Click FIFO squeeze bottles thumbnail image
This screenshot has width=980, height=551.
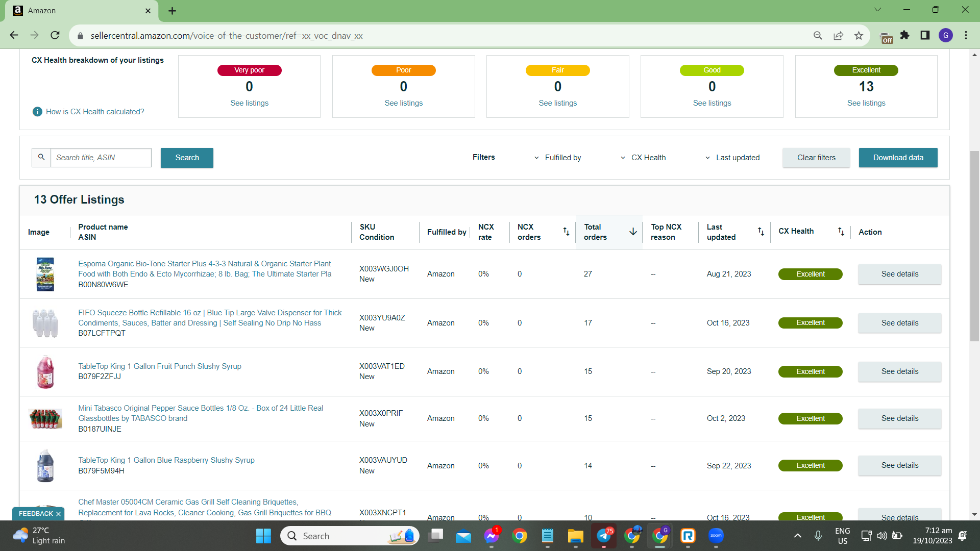click(45, 323)
